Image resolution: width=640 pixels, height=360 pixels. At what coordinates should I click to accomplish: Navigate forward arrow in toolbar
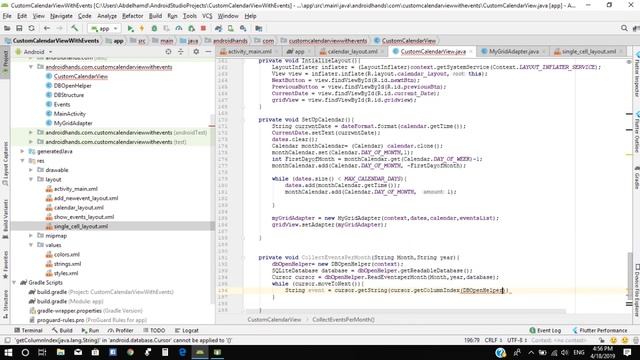[x=60, y=28]
